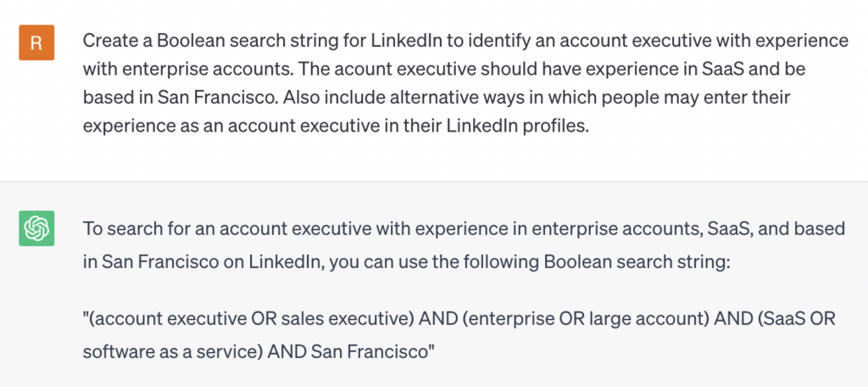Click the orange R user avatar
This screenshot has width=868, height=387.
coord(36,42)
